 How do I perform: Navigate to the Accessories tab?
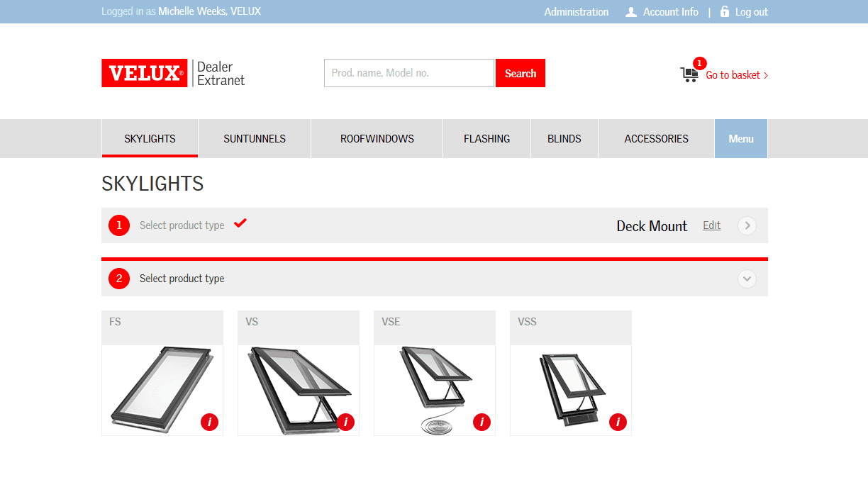(657, 138)
